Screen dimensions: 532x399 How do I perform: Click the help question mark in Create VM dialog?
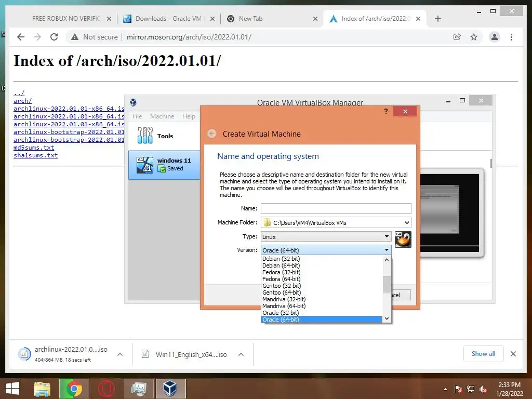coord(386,111)
